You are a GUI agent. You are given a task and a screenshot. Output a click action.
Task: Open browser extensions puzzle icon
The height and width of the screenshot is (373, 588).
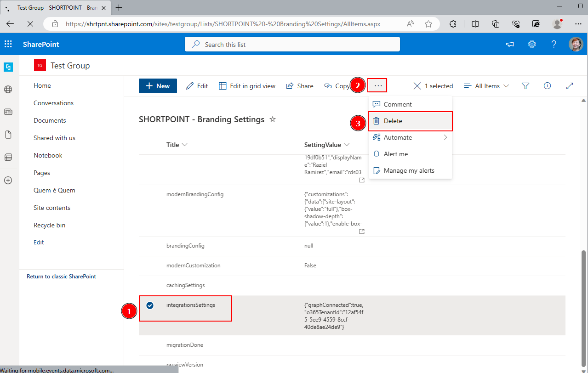click(452, 24)
